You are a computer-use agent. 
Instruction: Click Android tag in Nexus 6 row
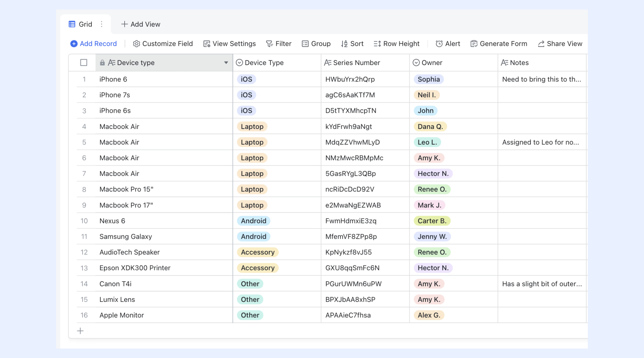(x=254, y=221)
